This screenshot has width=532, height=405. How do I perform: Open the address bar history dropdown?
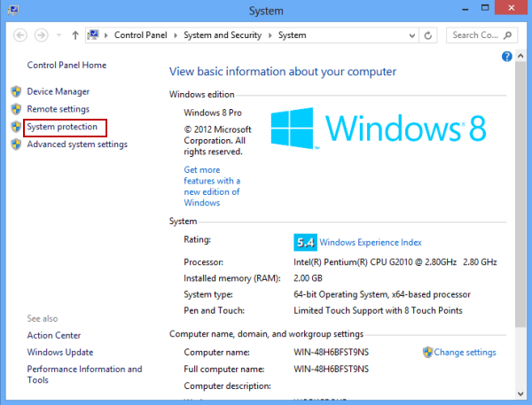click(412, 35)
